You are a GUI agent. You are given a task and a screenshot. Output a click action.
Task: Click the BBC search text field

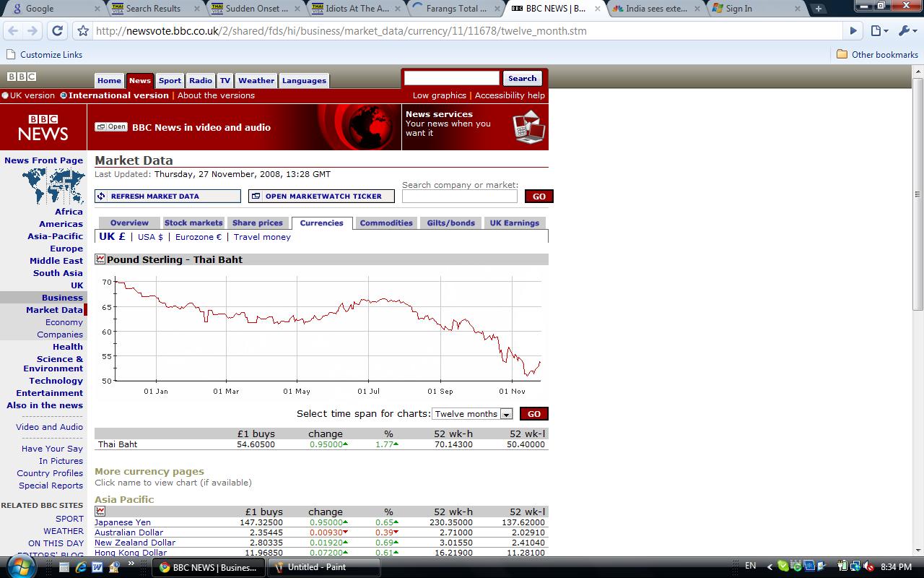coord(452,78)
